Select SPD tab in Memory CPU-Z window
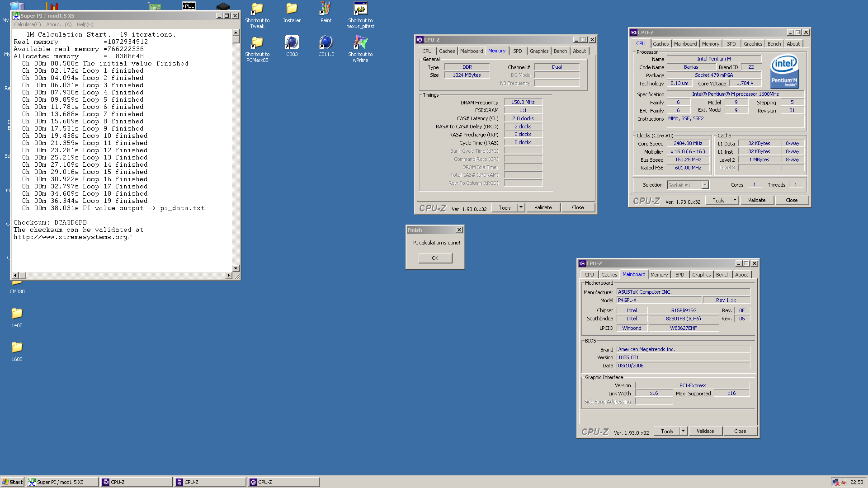868x488 pixels. point(518,51)
